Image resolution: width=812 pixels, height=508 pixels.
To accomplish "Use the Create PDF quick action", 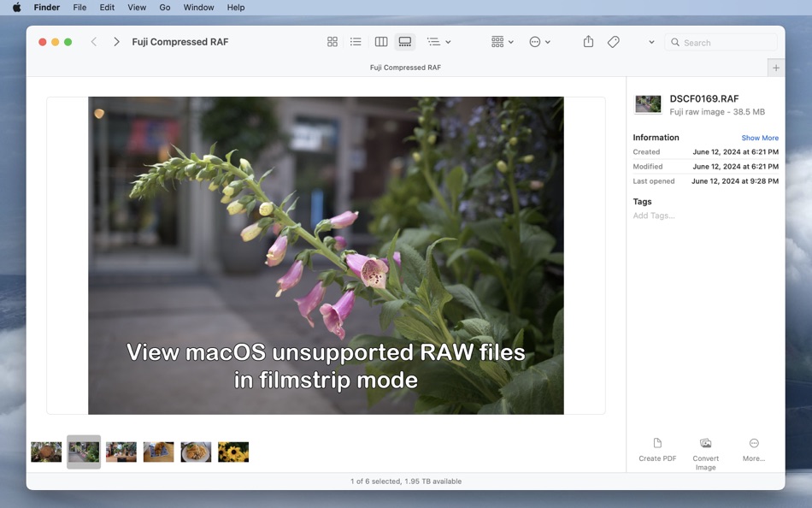I will [657, 449].
